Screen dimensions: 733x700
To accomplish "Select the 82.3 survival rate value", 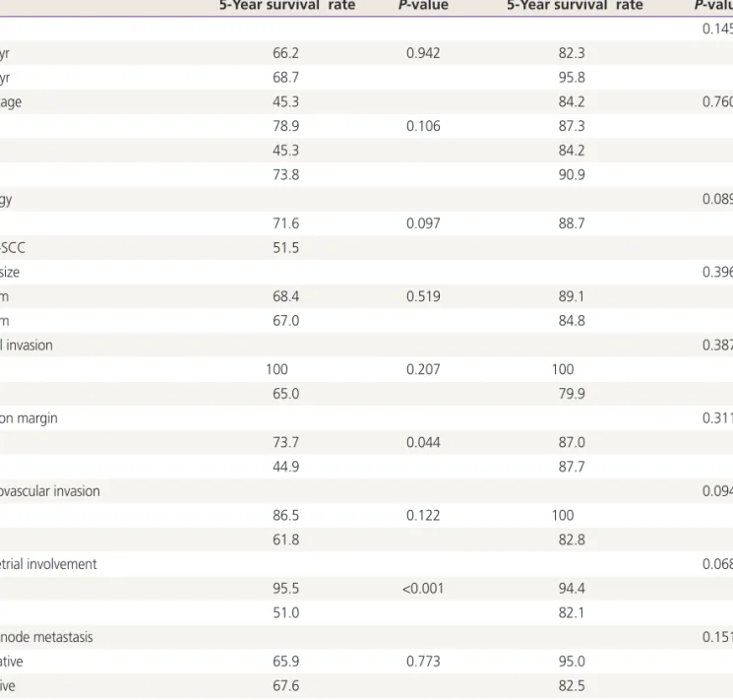I will point(572,53).
